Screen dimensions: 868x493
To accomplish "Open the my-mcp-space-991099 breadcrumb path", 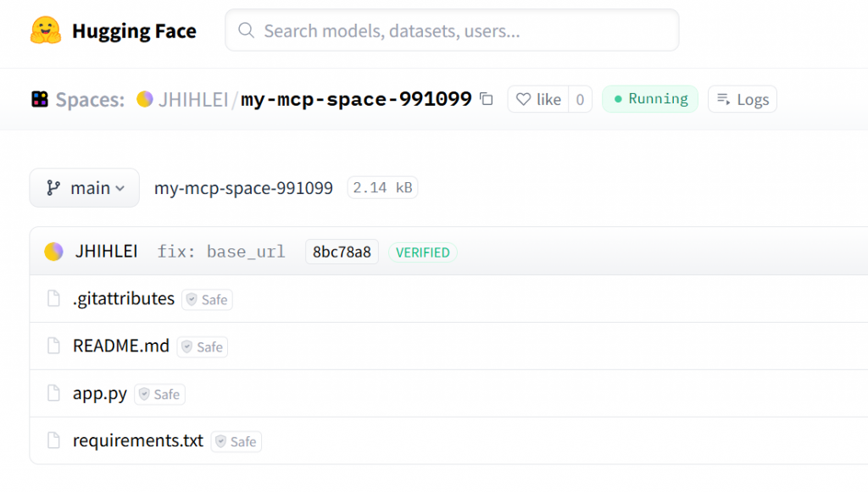I will point(243,188).
